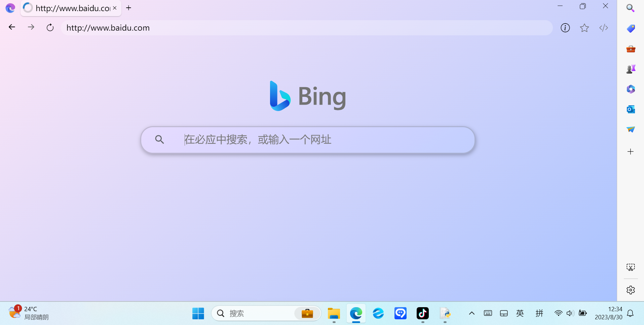Click briefcase icon in taskbar search box
Viewport: 644px width, 325px height.
coord(307,314)
